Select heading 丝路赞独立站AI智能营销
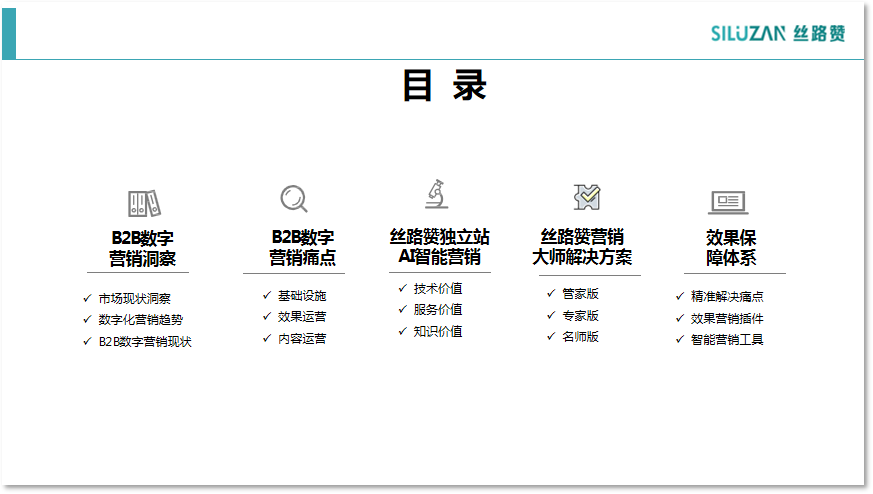 click(439, 247)
